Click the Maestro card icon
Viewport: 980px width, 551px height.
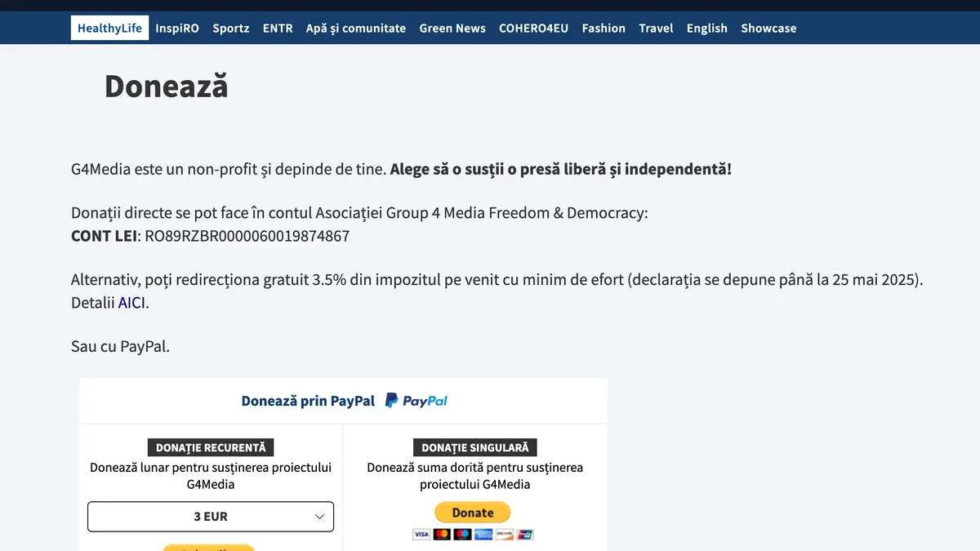tap(462, 534)
